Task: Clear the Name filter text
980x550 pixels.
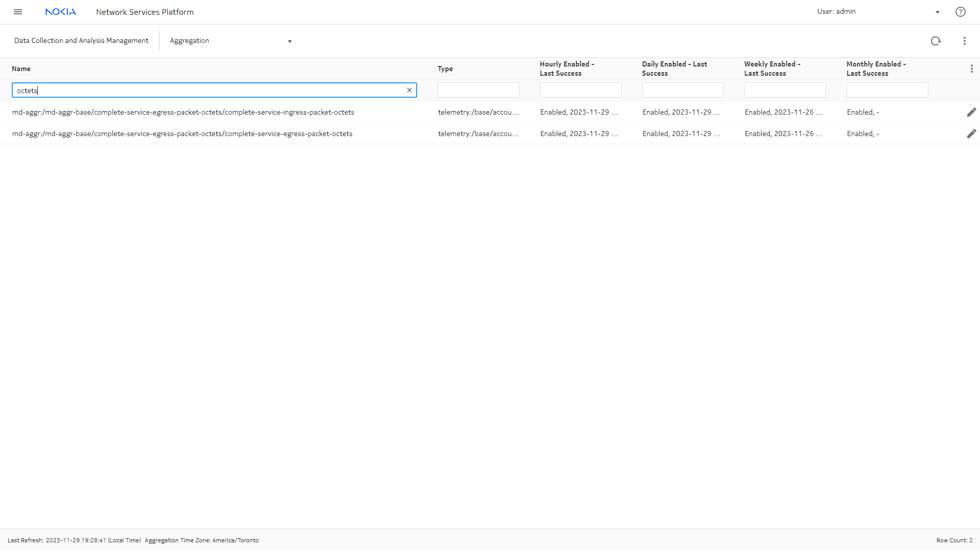Action: 409,90
